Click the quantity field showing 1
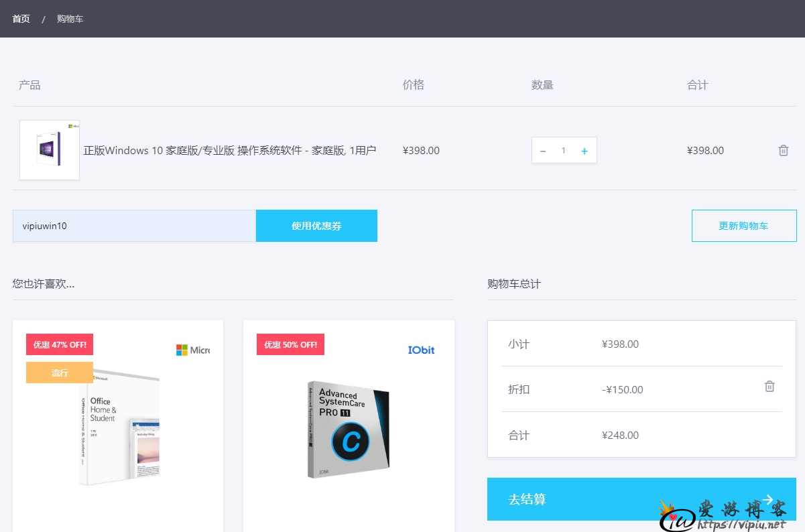The height and width of the screenshot is (532, 805). click(x=564, y=151)
